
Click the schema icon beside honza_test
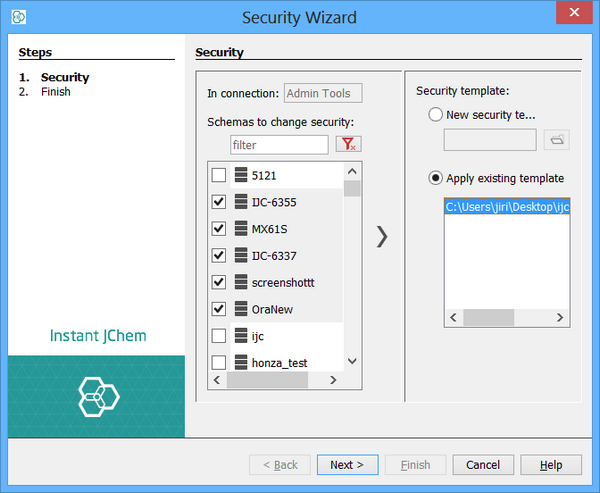click(241, 362)
